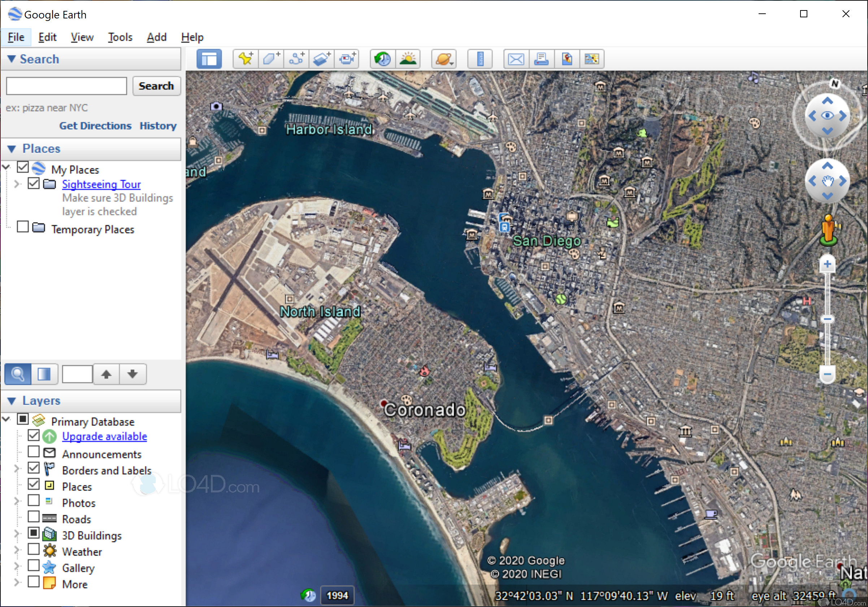Expand the 3D Buildings layer tree
Image resolution: width=868 pixels, height=607 pixels.
point(16,533)
